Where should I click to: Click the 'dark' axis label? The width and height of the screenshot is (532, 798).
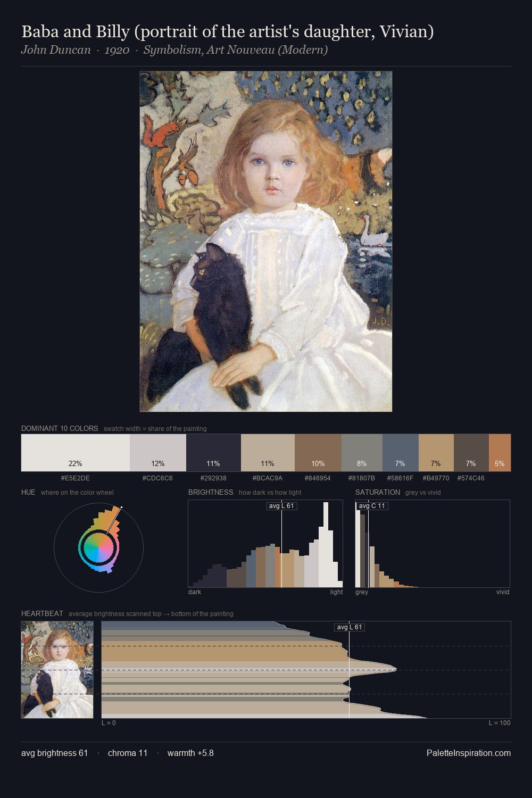195,592
